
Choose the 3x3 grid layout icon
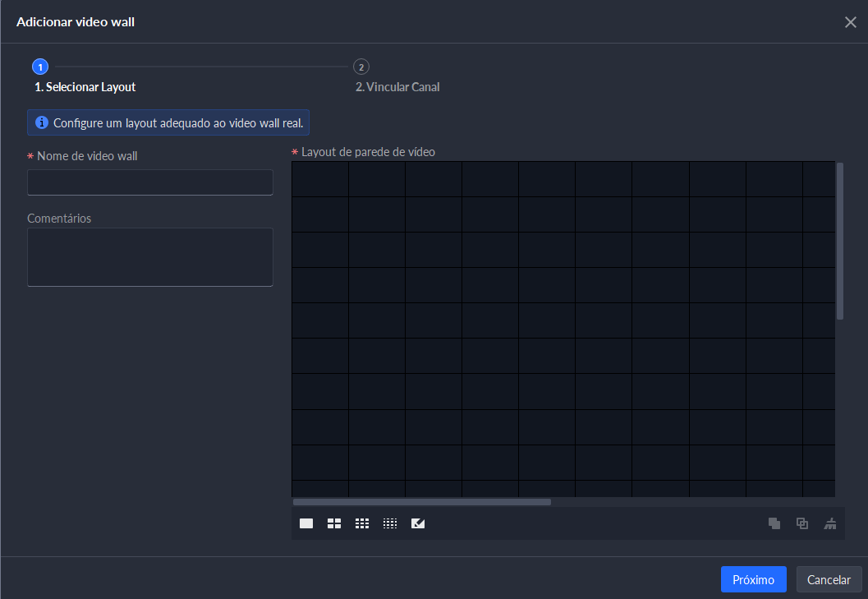pos(362,523)
